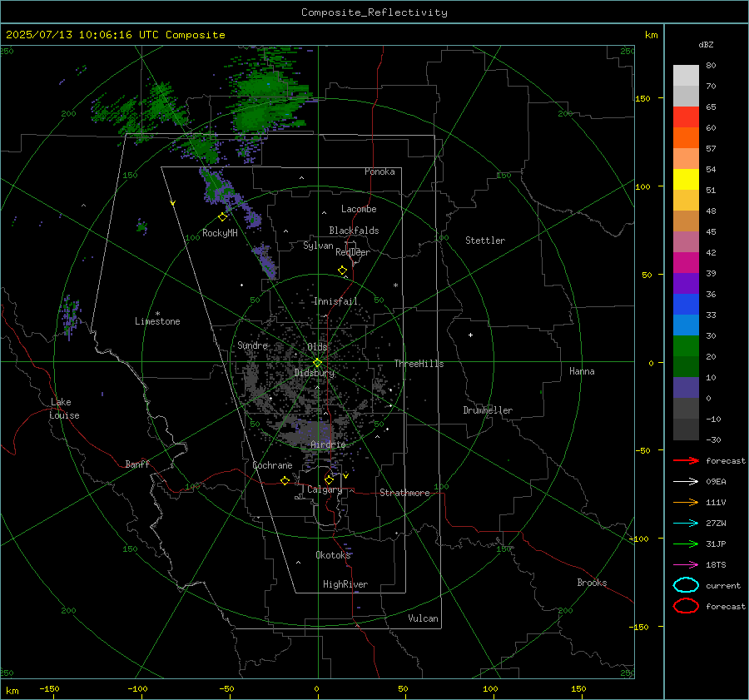
Task: Click the green 31JP arrow legend icon
Action: [686, 544]
